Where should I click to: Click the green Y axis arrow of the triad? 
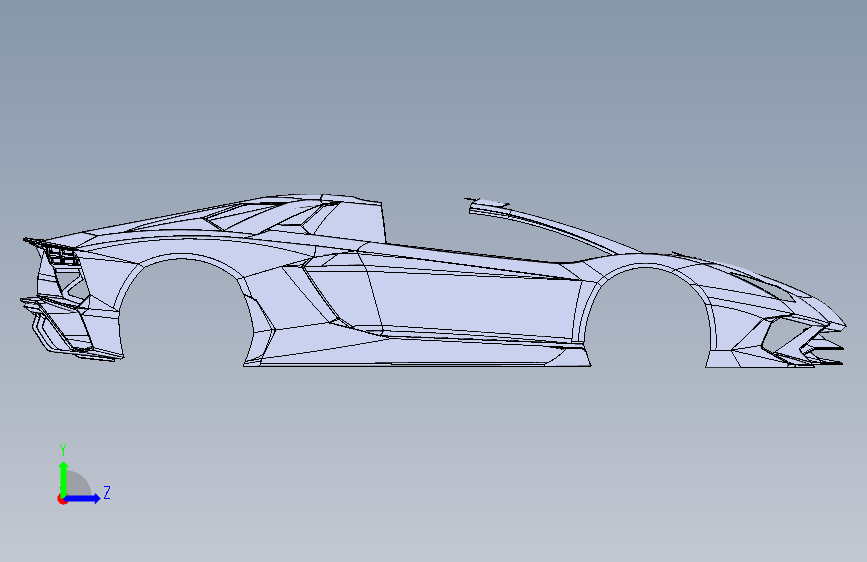click(63, 479)
